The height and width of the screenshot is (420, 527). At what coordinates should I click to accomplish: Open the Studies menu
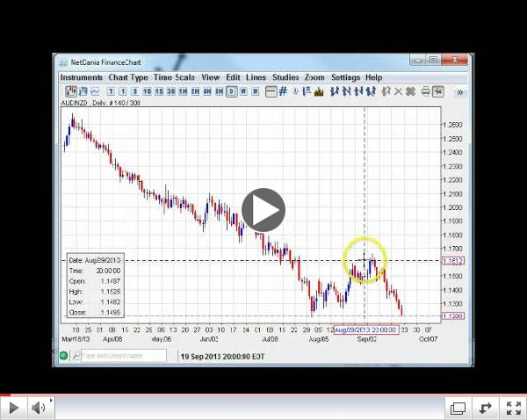(285, 77)
